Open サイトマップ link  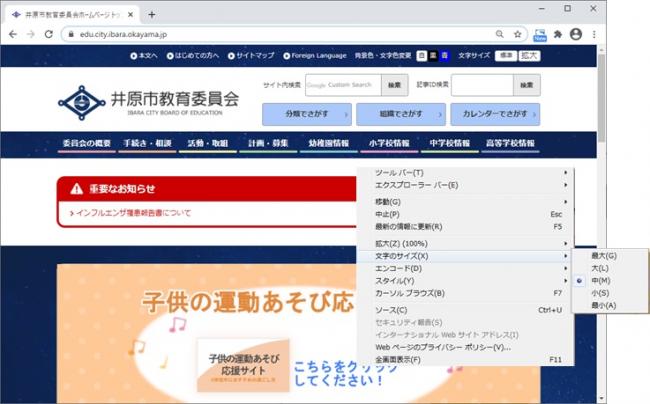click(x=251, y=56)
